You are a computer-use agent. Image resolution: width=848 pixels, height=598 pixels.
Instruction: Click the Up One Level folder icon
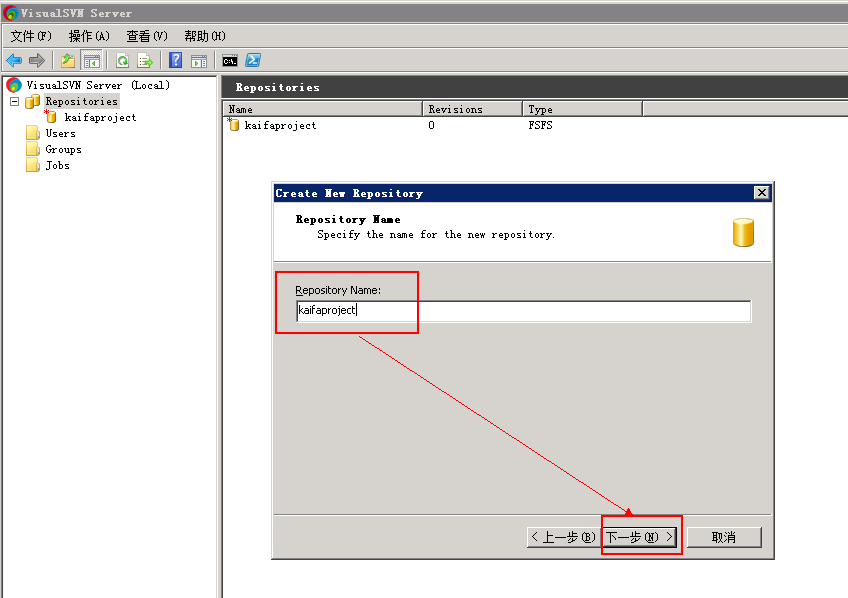[68, 61]
